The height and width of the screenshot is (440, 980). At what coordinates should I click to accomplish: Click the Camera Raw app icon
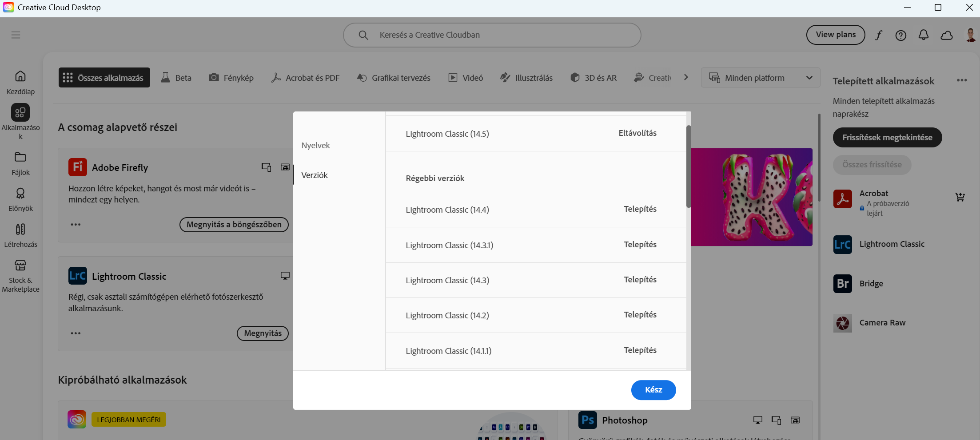tap(842, 323)
